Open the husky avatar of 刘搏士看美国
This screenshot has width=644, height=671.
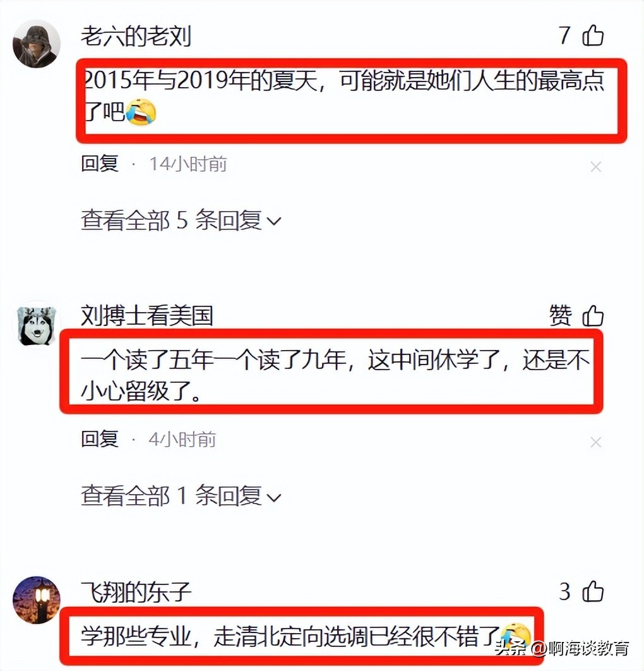coord(37,325)
